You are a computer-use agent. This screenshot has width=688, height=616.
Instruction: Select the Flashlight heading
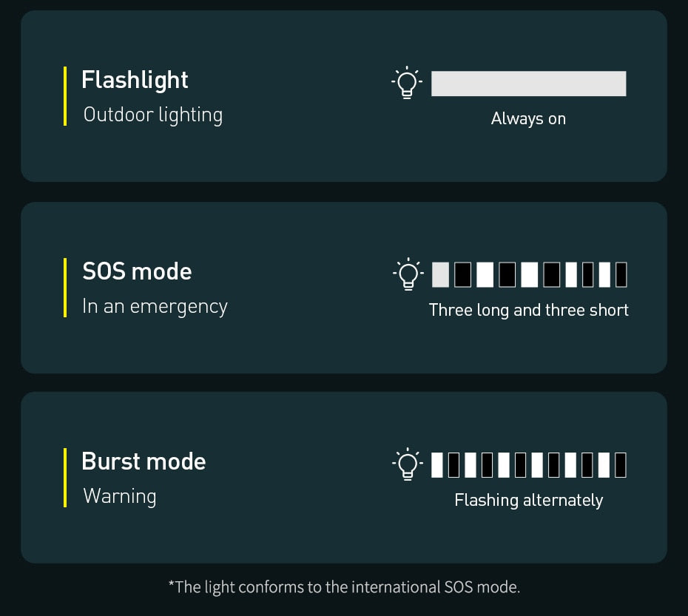(x=135, y=80)
